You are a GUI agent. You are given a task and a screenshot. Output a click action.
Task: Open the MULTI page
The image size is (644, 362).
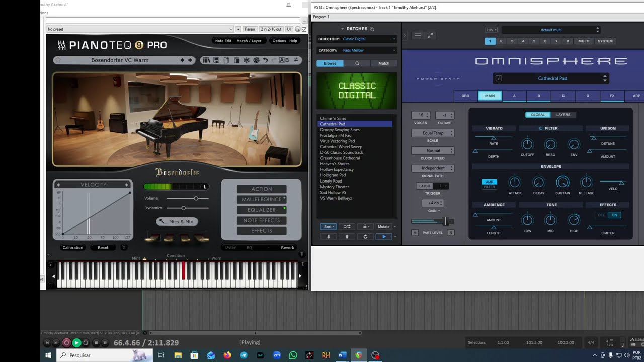[x=584, y=41]
